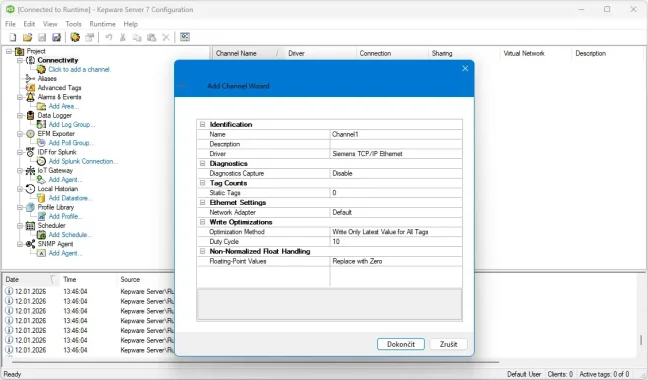Change Floating-Point Values Replace with Zero
648x380 pixels.
[396, 261]
